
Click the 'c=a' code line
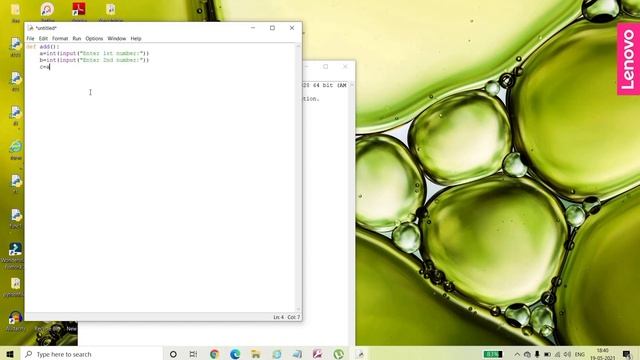pos(44,67)
